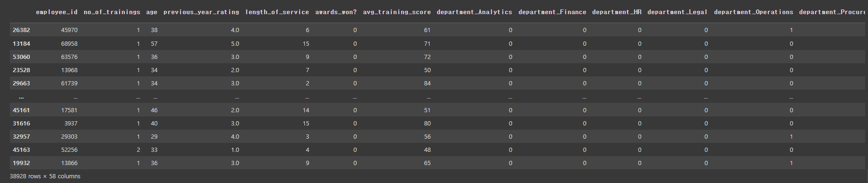Image resolution: width=868 pixels, height=183 pixels.
Task: Click length_of_service 6 in row 26382
Action: click(308, 30)
